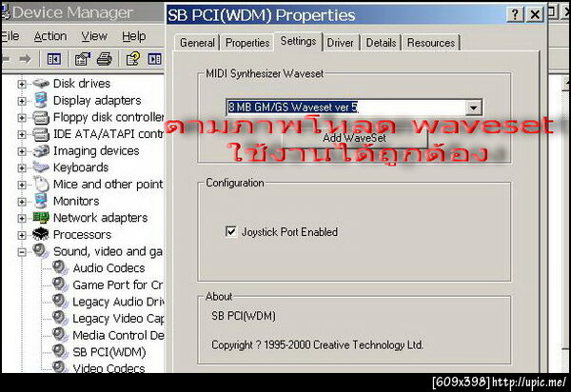Select the Legacy Video Capture Devices tree item

click(118, 318)
